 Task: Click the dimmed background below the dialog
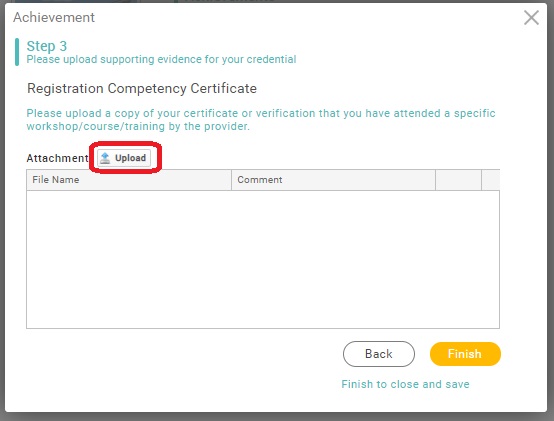click(x=277, y=417)
